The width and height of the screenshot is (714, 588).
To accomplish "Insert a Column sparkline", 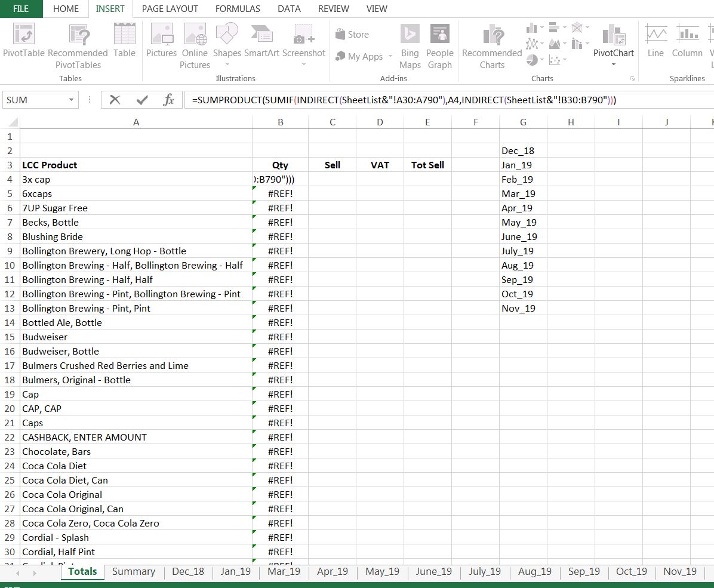I will (x=687, y=41).
